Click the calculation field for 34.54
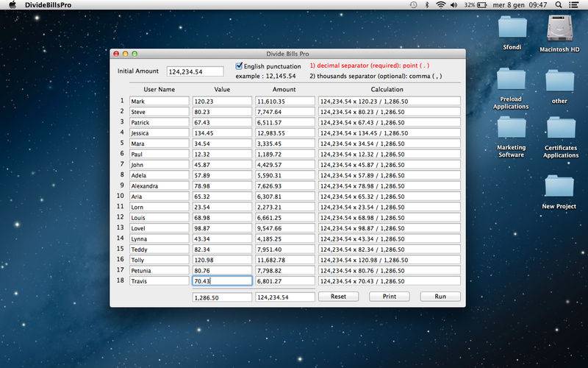Image resolution: width=588 pixels, height=368 pixels. tap(390, 144)
